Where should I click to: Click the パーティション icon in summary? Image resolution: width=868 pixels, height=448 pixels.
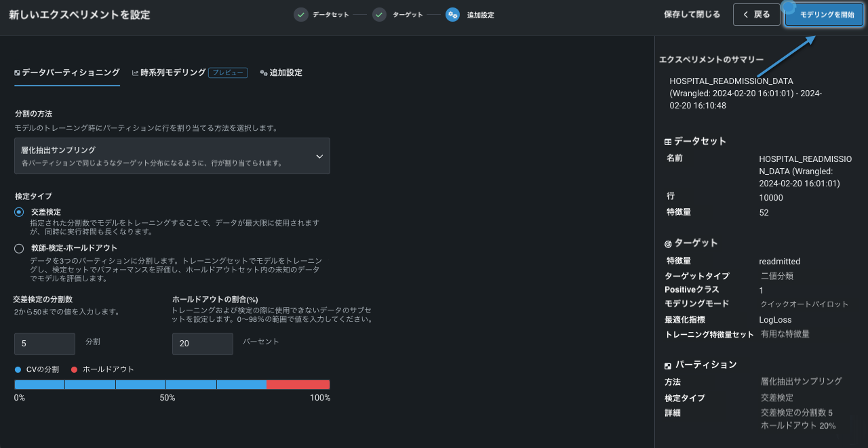tap(668, 365)
